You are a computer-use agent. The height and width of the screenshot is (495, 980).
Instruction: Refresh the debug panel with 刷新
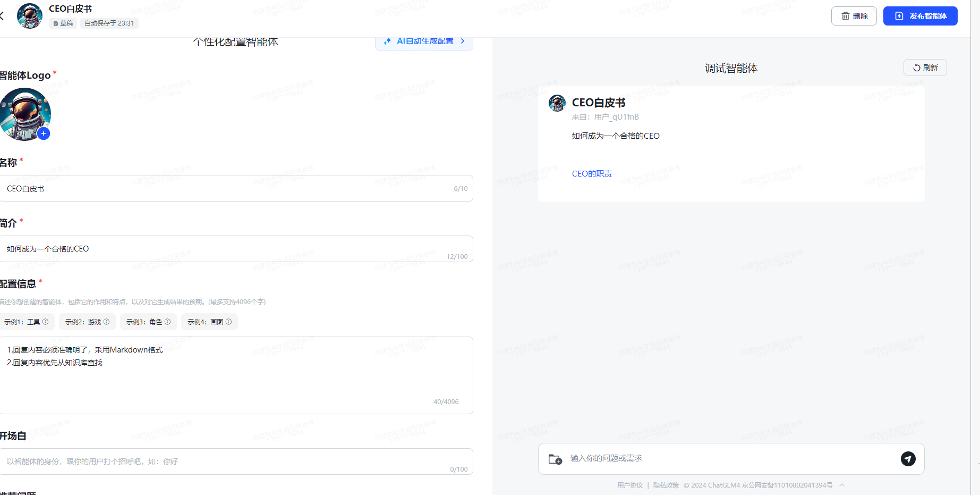tap(925, 68)
